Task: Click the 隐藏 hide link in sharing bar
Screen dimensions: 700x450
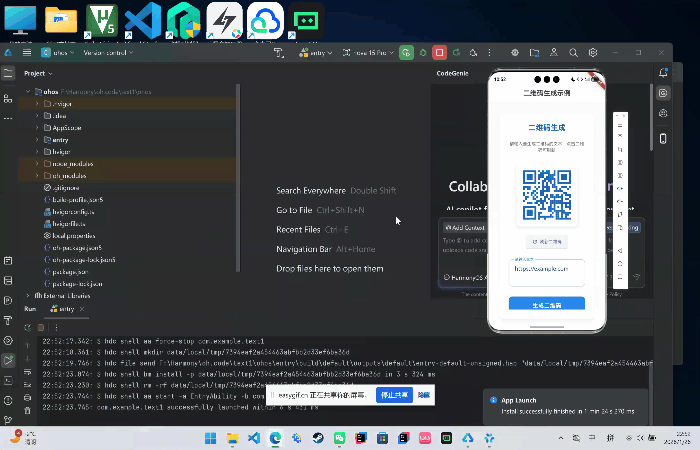Action: [x=424, y=395]
